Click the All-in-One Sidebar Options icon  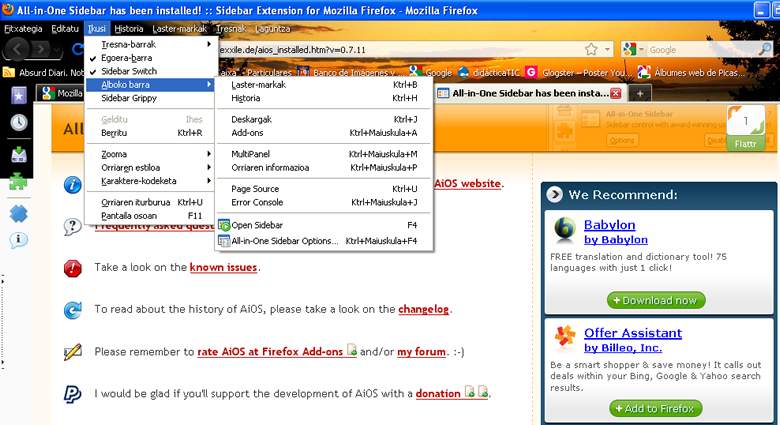tap(224, 241)
